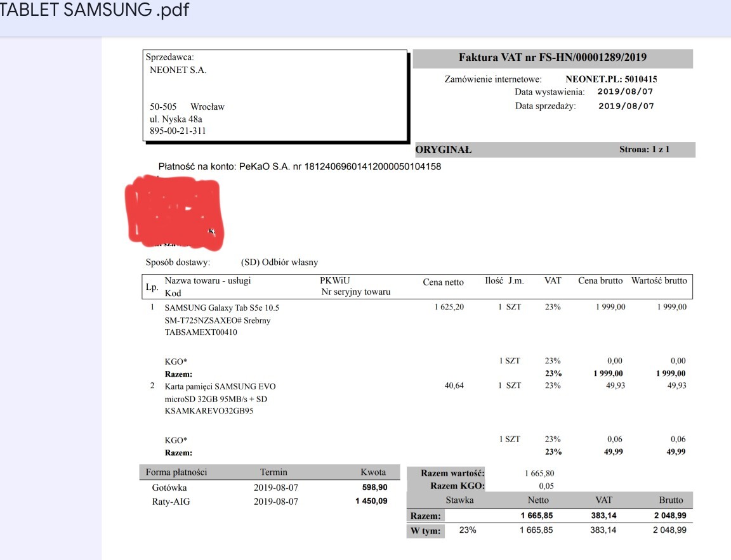The width and height of the screenshot is (731, 560).
Task: Select text 'microSD 32GB 95MB/s + SD'
Action: point(216,400)
